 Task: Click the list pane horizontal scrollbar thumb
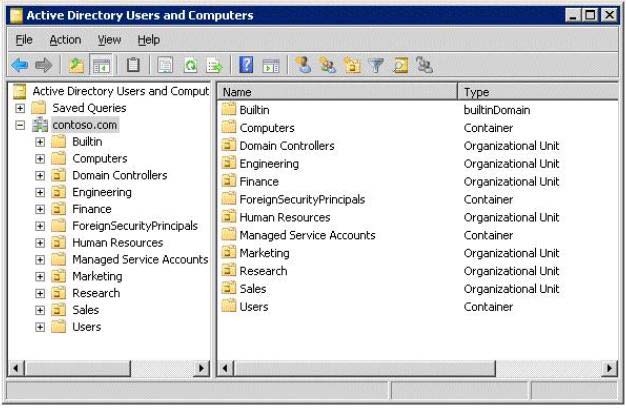click(x=365, y=368)
